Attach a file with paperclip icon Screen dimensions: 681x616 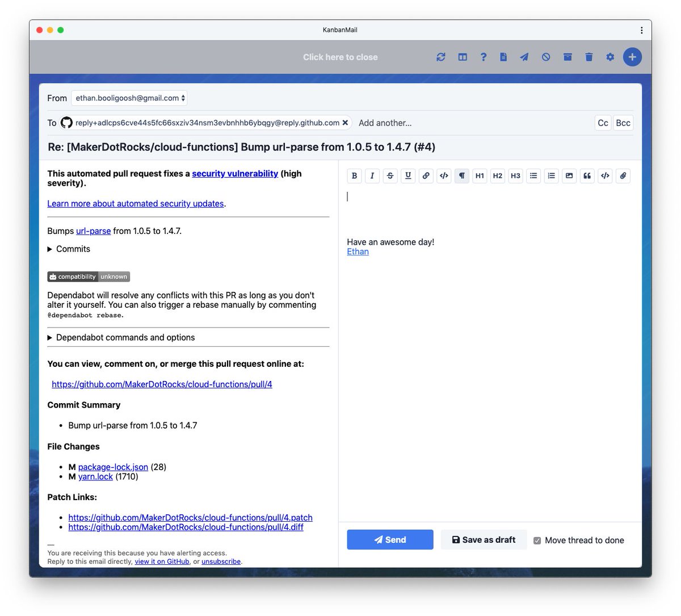tap(623, 176)
